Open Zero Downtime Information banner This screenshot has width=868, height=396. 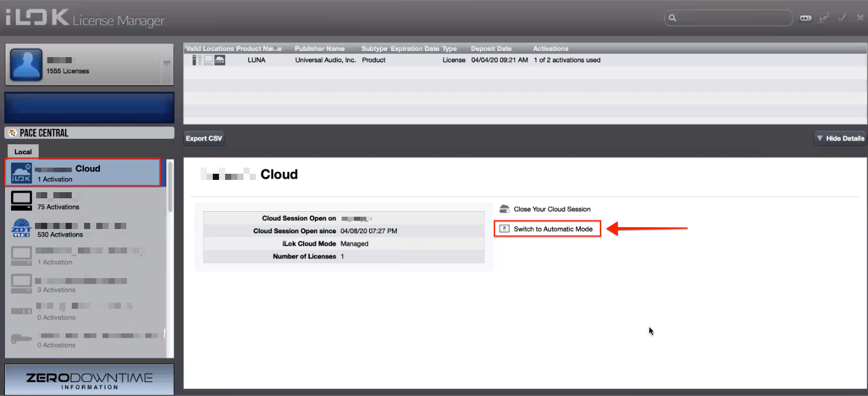(89, 380)
